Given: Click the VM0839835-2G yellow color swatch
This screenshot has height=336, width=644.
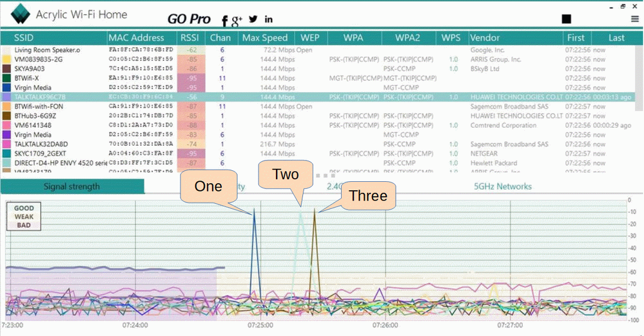Looking at the screenshot, I should click(6, 59).
